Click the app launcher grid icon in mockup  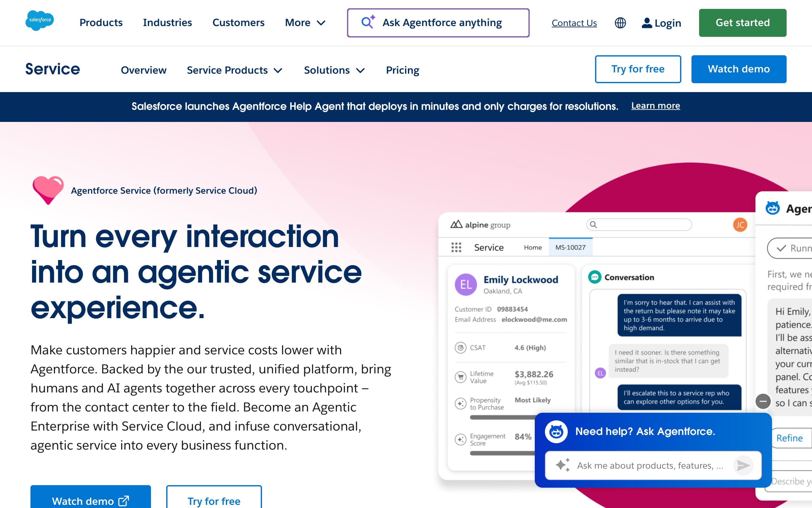pos(456,247)
